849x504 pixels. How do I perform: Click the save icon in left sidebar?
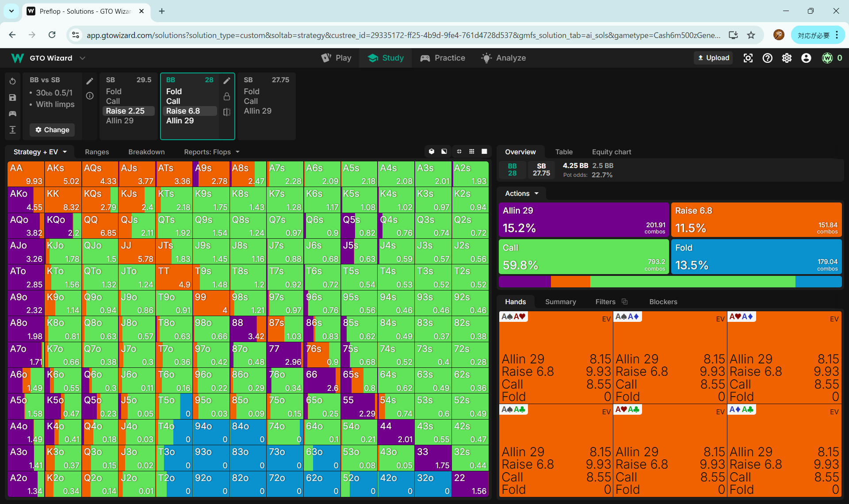[12, 98]
